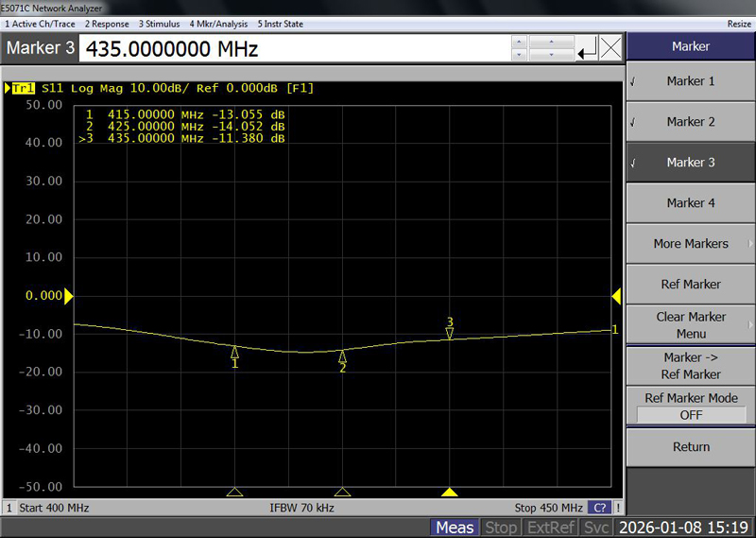Toggle Marker 2 softkey
Image resolution: width=756 pixels, height=538 pixels.
click(x=690, y=122)
